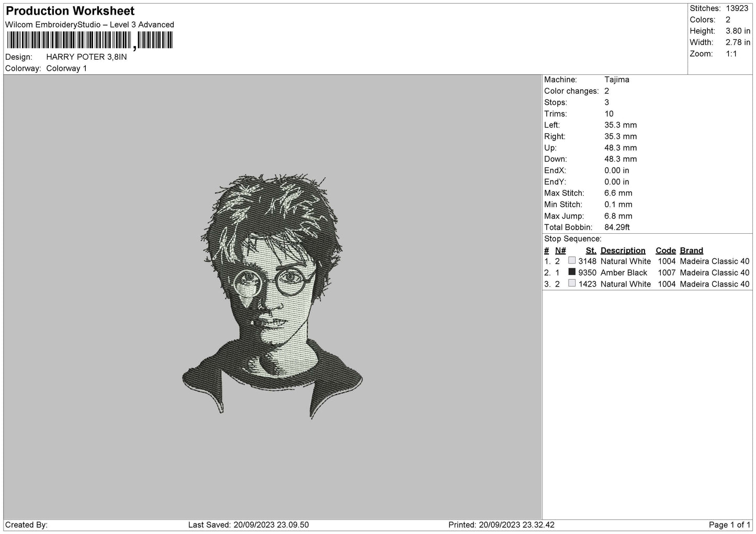Viewport: 756px width, 534px height.
Task: Click the Left value '35.3 mm'
Action: coord(620,125)
